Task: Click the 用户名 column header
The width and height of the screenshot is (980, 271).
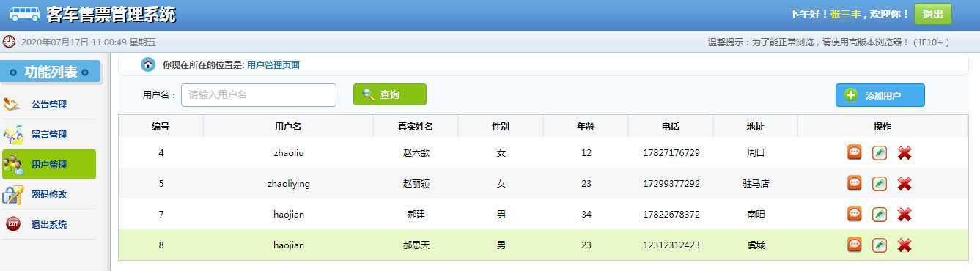Action: click(x=288, y=126)
